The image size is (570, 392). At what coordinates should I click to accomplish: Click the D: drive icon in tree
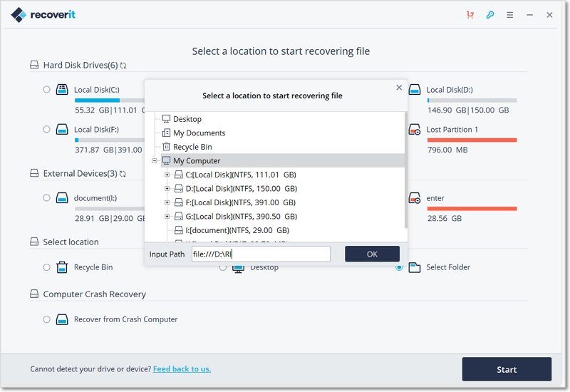click(179, 188)
